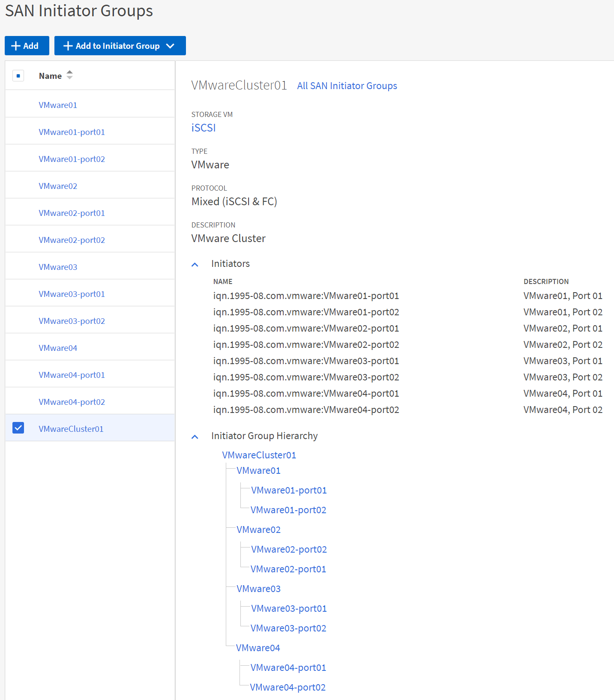The image size is (614, 700).
Task: Select VMware03 node in the hierarchy tree
Action: pos(258,589)
